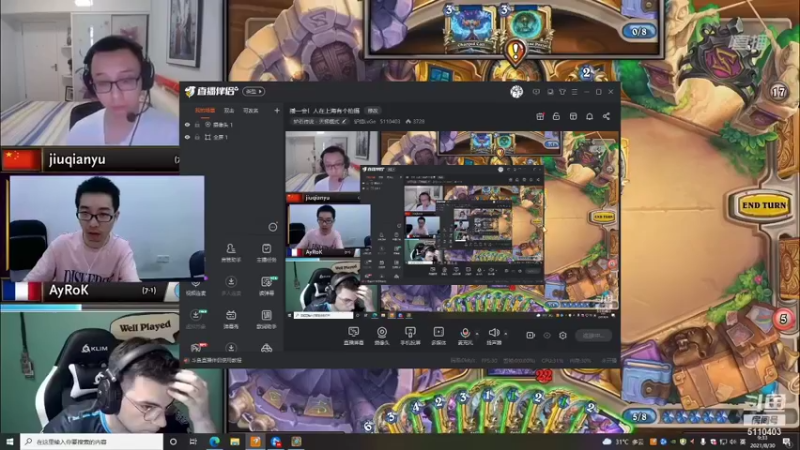Open the bell notification icon
The image size is (800, 450).
(x=589, y=116)
